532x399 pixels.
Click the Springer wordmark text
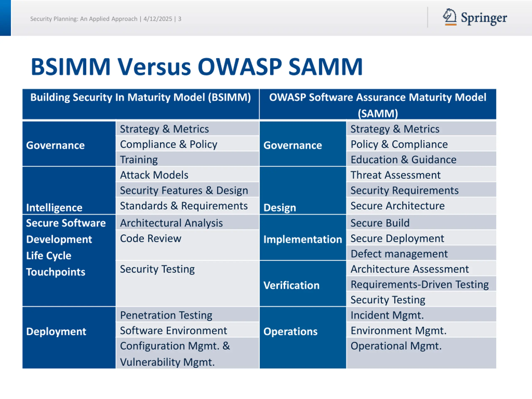coord(484,18)
